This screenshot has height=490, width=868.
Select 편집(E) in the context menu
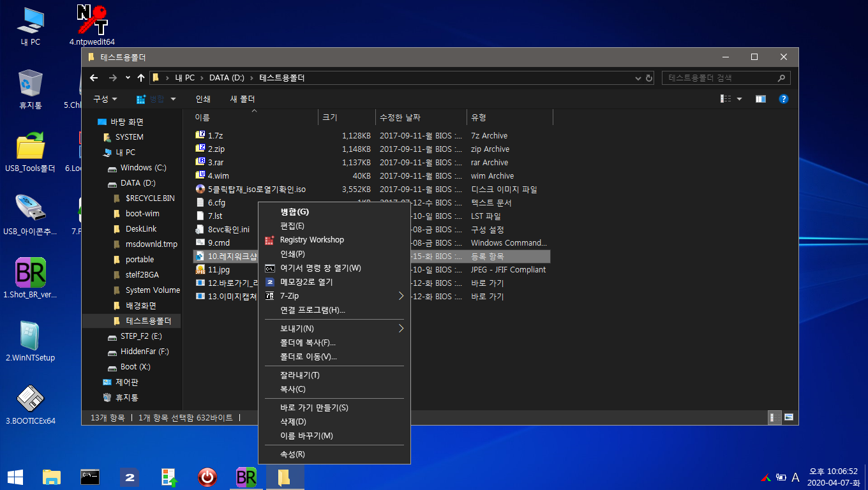(334, 226)
